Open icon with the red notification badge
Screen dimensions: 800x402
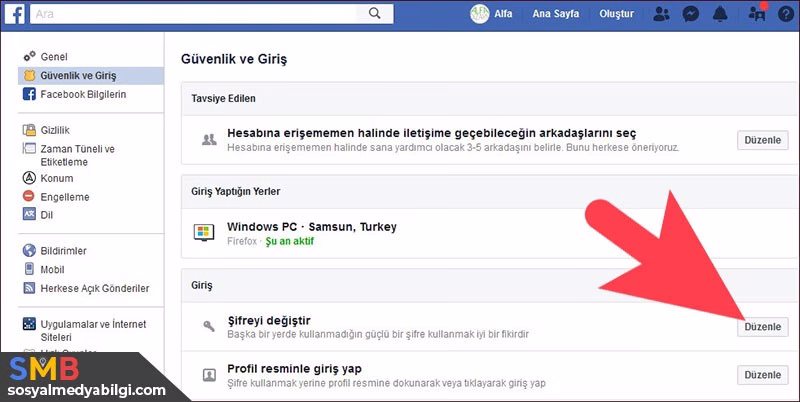click(x=757, y=13)
